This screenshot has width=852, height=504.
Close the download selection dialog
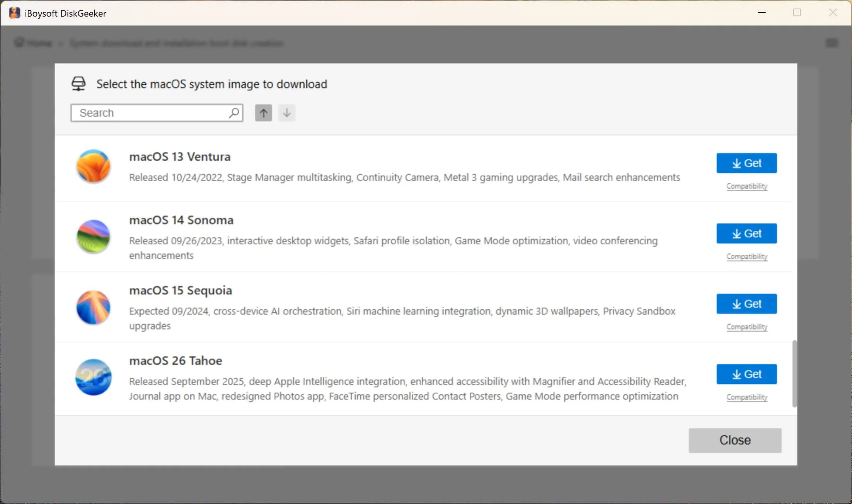pyautogui.click(x=735, y=440)
